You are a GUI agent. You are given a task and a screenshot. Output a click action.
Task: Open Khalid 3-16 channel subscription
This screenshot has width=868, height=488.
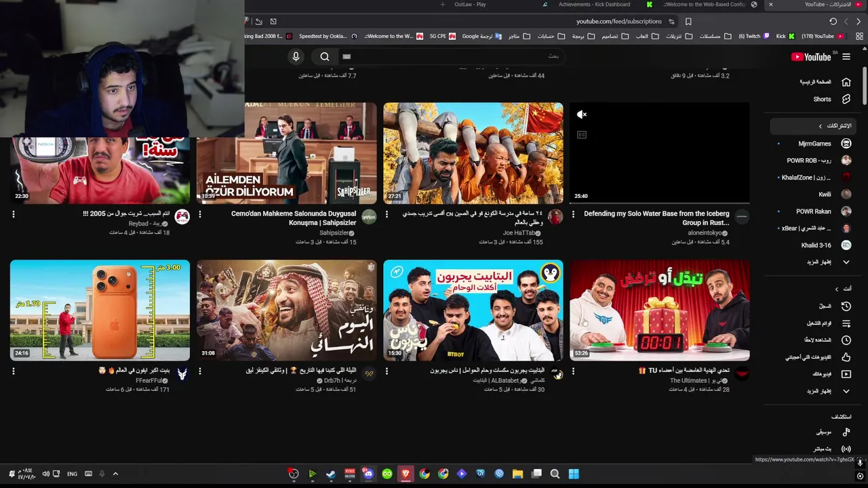coord(817,245)
